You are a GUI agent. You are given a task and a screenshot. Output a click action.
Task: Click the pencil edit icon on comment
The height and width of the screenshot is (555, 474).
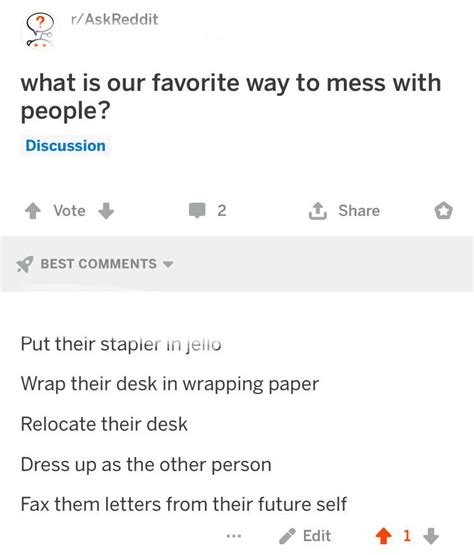287,536
